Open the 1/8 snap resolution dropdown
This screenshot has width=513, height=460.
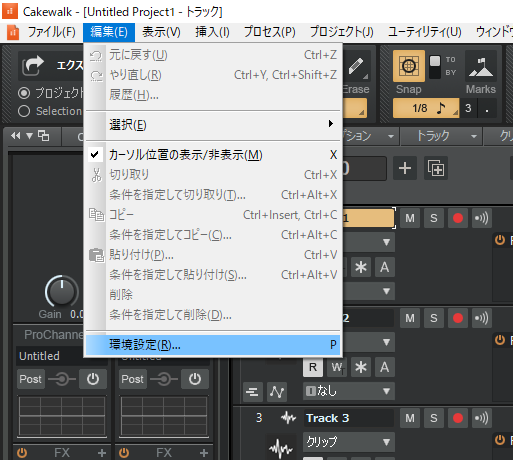(x=426, y=108)
